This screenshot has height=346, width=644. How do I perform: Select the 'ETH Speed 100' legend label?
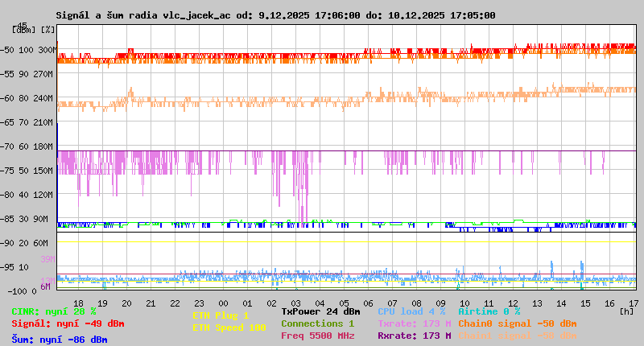tap(229, 327)
